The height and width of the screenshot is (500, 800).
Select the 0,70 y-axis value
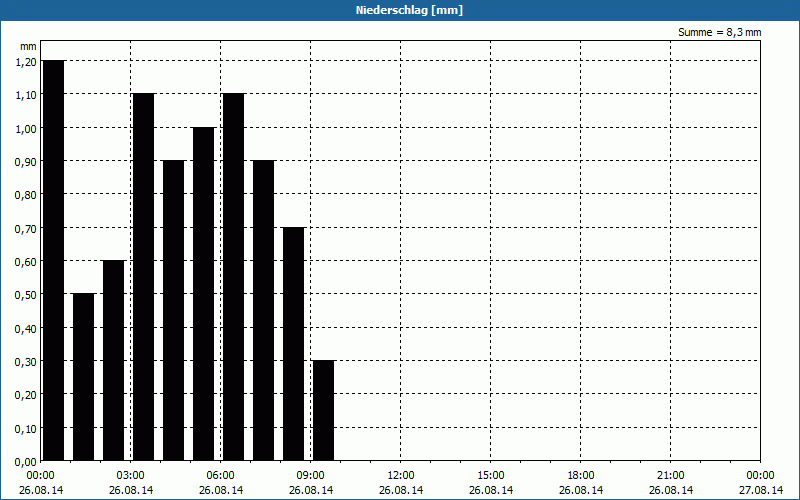(x=26, y=228)
